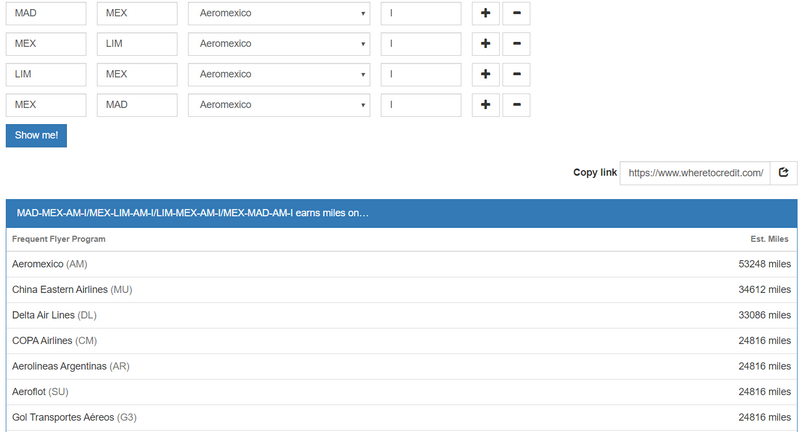Select the COPA Airlines (CM) row

[x=402, y=341]
